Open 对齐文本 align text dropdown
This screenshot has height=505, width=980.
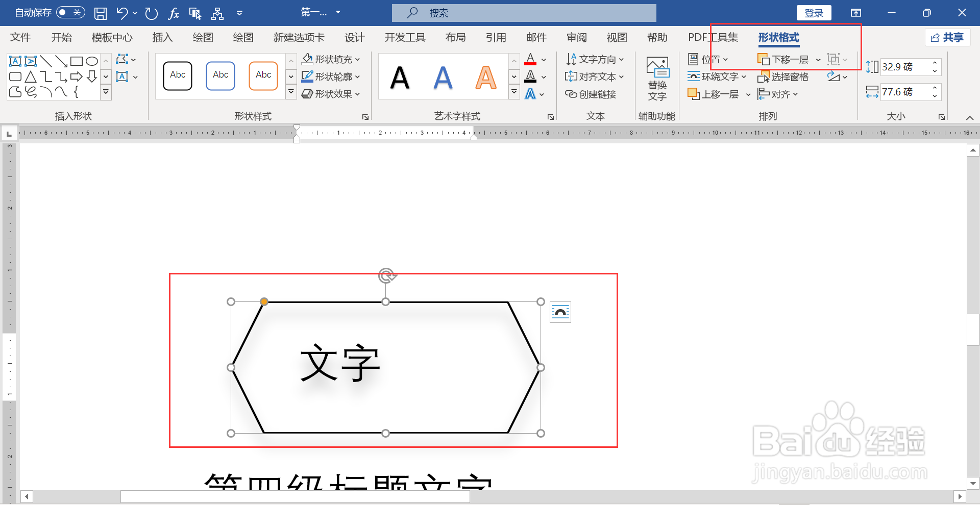click(595, 77)
